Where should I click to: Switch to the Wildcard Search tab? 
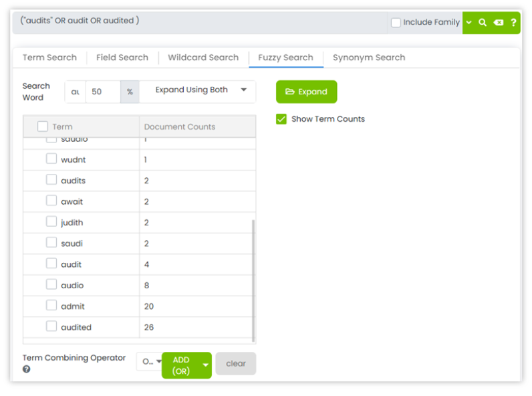(203, 58)
